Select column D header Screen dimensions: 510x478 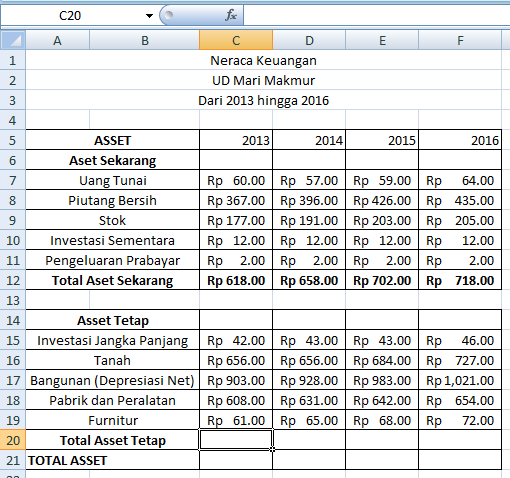click(309, 40)
